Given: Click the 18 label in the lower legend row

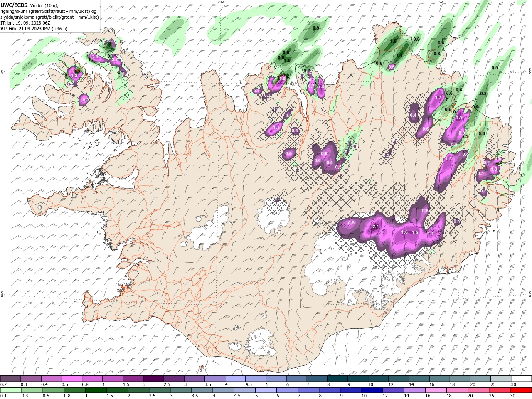Looking at the screenshot, I should point(449,396).
